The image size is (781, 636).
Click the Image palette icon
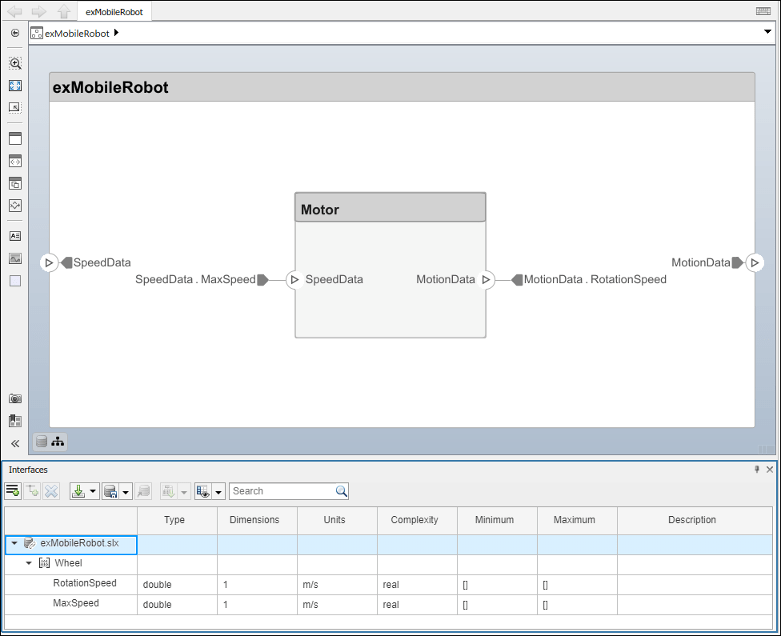[x=15, y=258]
